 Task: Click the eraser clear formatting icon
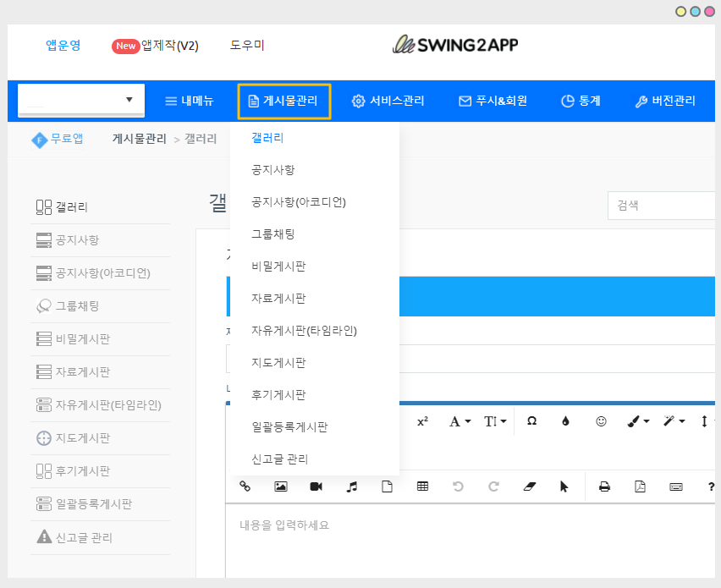(x=530, y=486)
